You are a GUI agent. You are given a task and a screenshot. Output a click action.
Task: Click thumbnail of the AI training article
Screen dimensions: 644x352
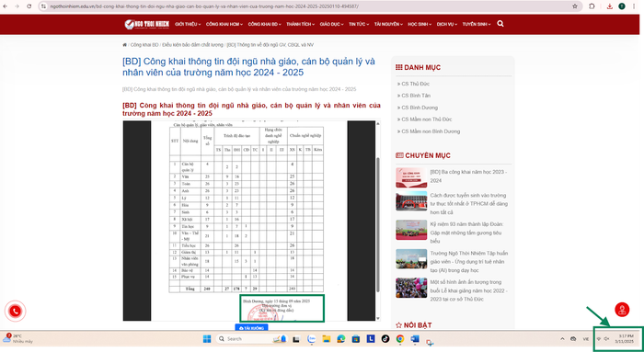(x=411, y=259)
